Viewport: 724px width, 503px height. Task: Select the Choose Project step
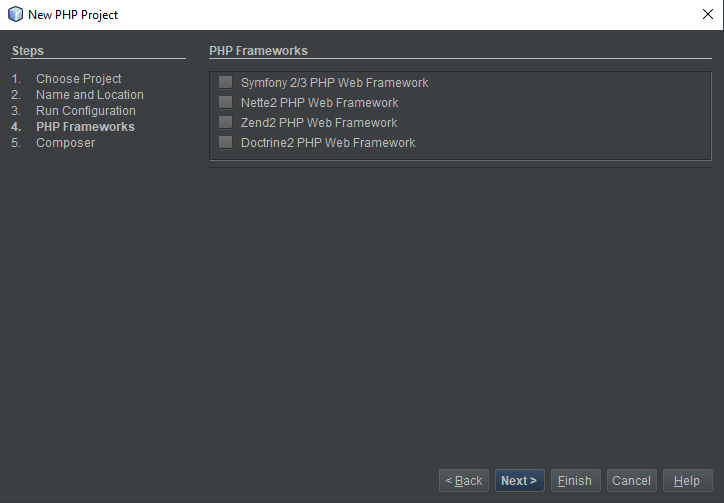78,79
